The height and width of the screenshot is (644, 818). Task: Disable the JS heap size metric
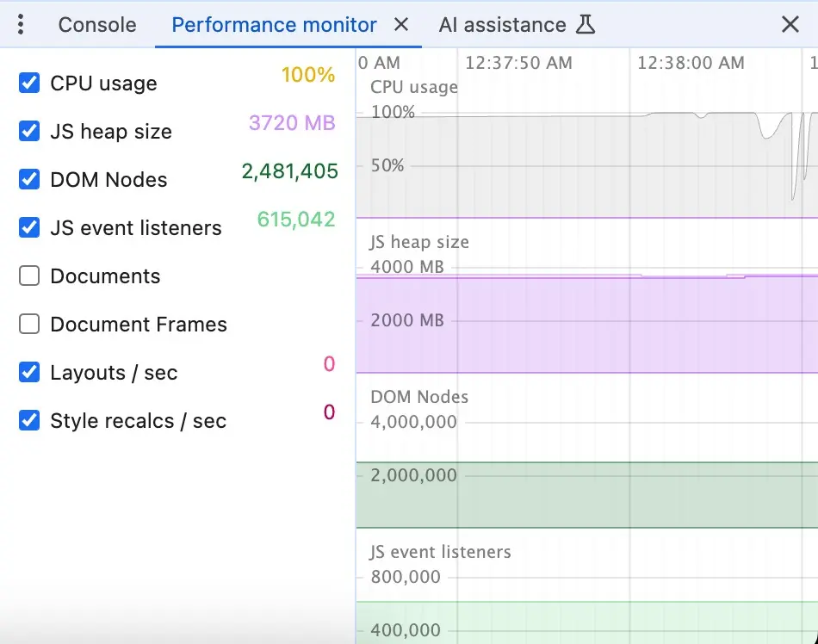pos(29,131)
